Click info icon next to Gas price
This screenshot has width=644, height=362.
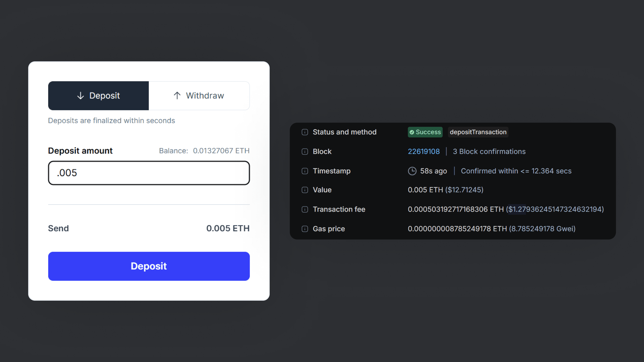pyautogui.click(x=305, y=229)
